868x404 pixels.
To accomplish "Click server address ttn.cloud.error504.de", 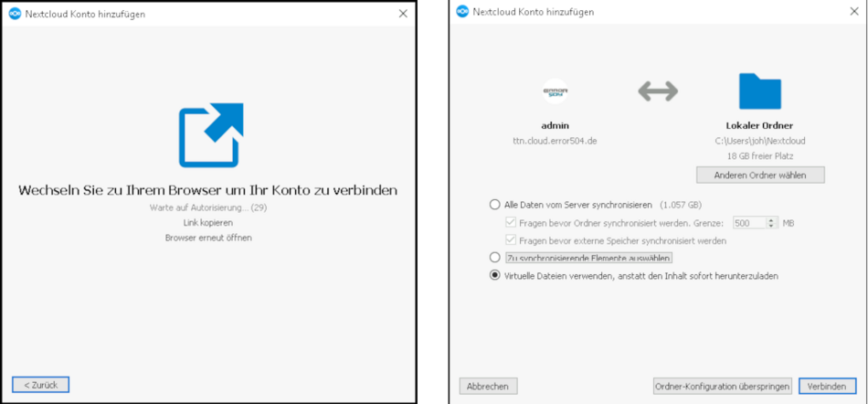I will click(x=555, y=141).
